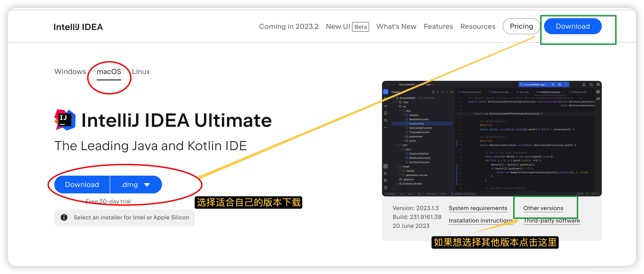This screenshot has height=274, width=644.
Task: Open the Bookmarks icon in IDE left sidebar
Action: pos(386,113)
